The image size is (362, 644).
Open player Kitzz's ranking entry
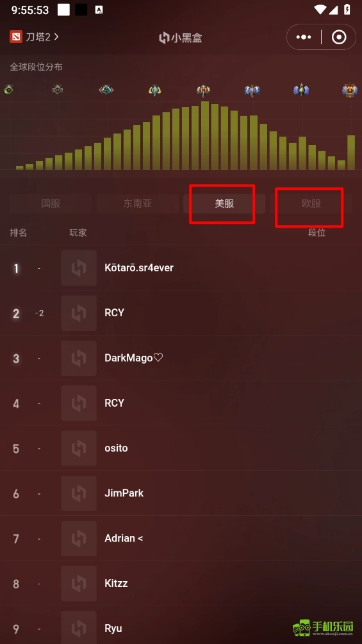[x=181, y=584]
